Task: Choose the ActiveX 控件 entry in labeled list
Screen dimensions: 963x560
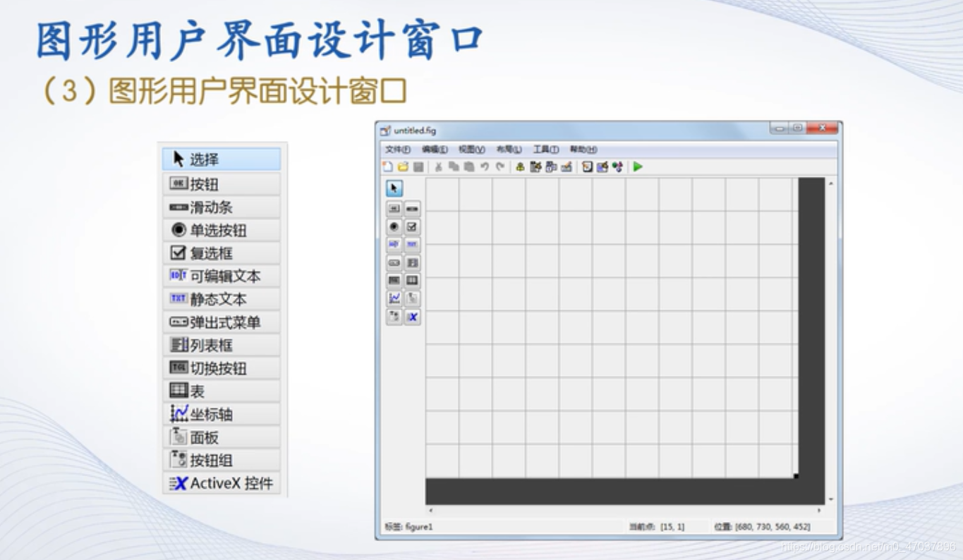Action: 222,484
